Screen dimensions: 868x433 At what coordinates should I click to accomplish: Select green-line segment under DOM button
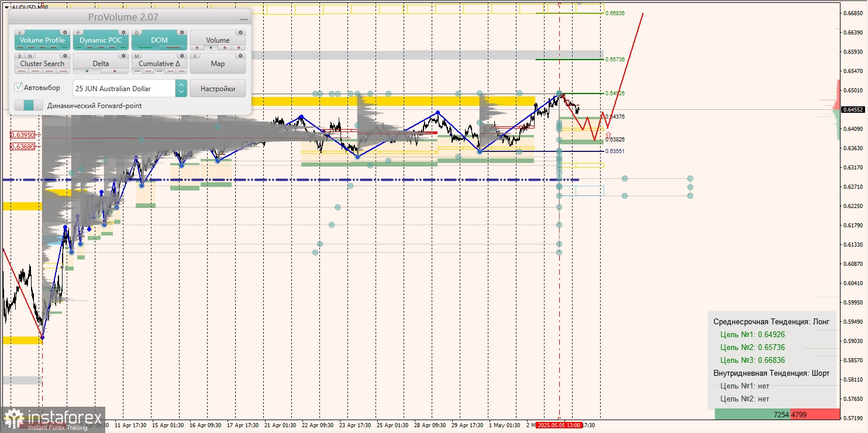(x=146, y=48)
